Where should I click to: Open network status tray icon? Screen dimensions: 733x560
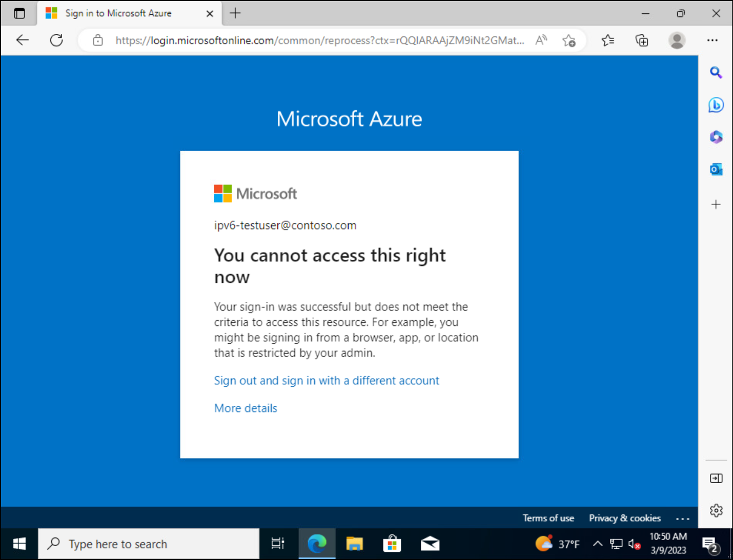616,544
